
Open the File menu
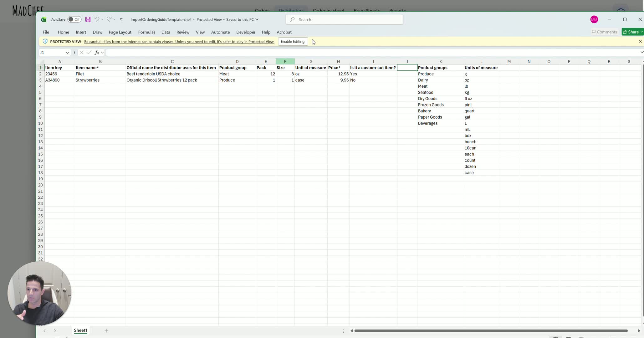pyautogui.click(x=46, y=32)
